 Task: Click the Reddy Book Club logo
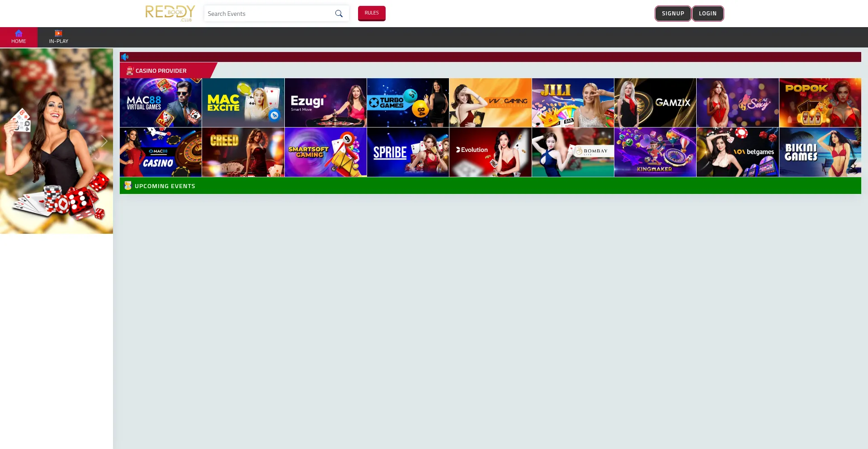(170, 14)
